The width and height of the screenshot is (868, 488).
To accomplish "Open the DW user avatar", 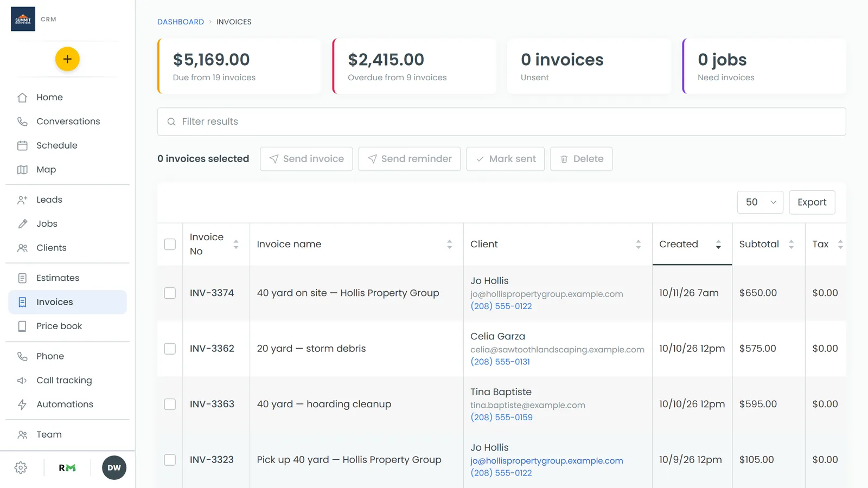I will pos(114,468).
